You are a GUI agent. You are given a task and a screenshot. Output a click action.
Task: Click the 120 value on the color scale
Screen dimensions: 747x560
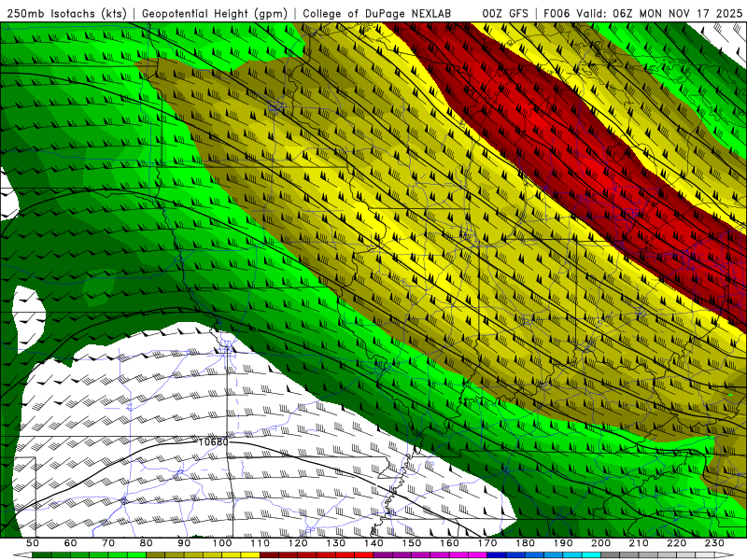point(298,543)
